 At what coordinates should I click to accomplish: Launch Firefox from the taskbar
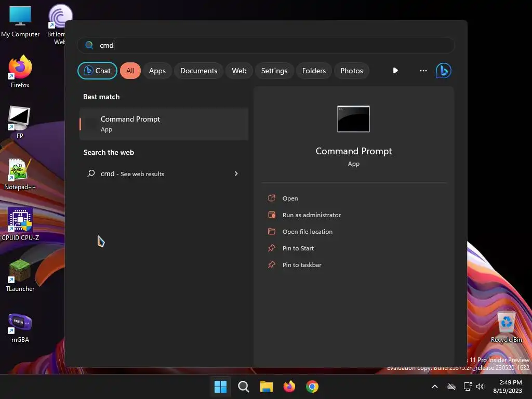pos(289,387)
